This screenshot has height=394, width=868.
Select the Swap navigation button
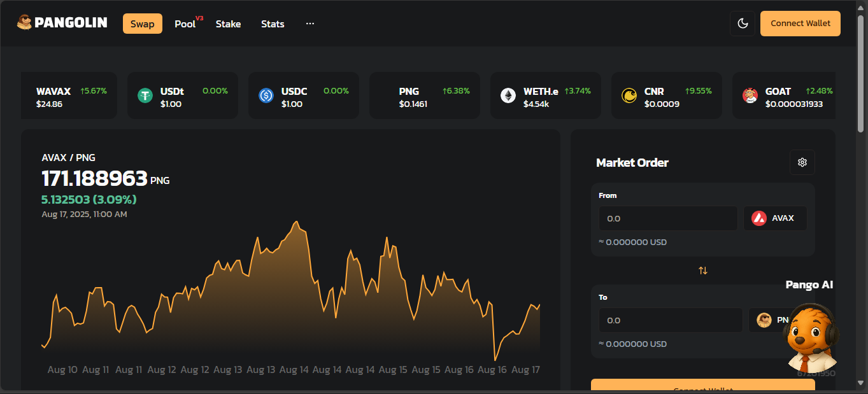143,24
